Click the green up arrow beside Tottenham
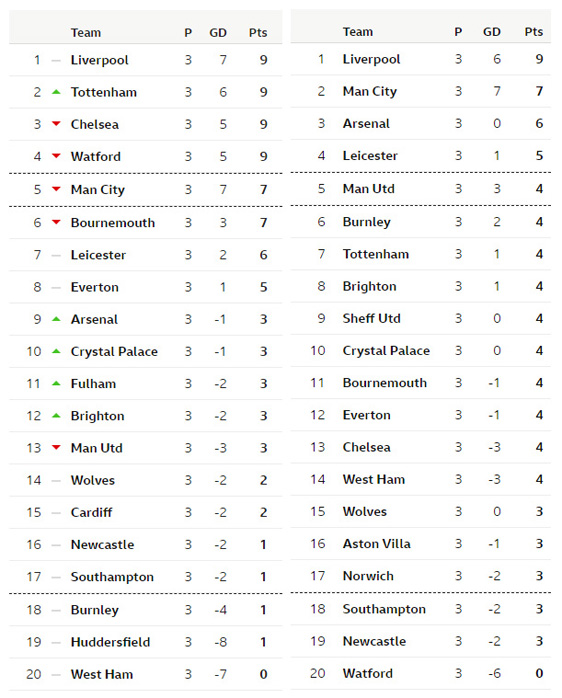This screenshot has width=562, height=698. click(56, 92)
